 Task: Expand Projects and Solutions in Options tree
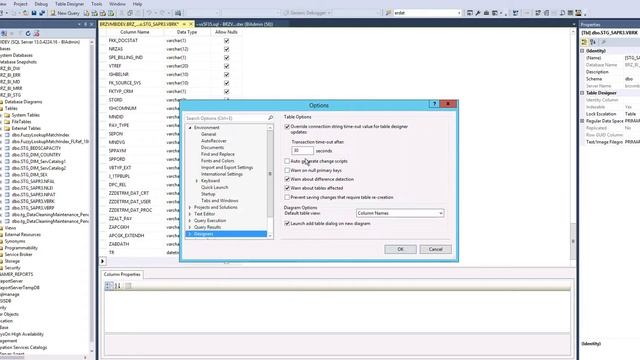click(190, 207)
